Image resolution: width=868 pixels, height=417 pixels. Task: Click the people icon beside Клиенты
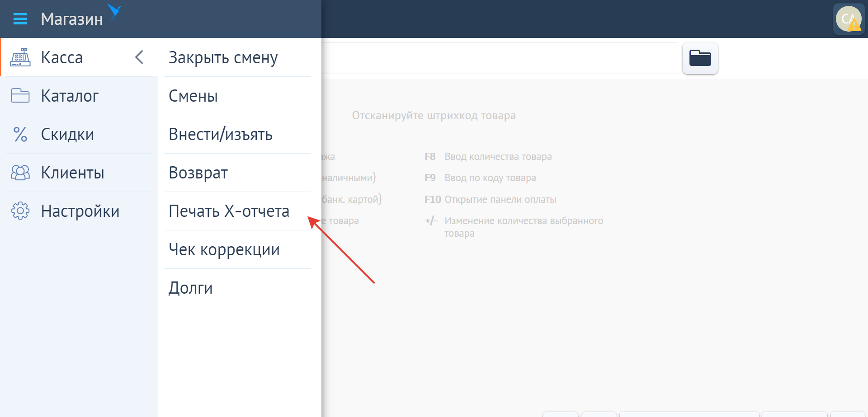pyautogui.click(x=20, y=173)
